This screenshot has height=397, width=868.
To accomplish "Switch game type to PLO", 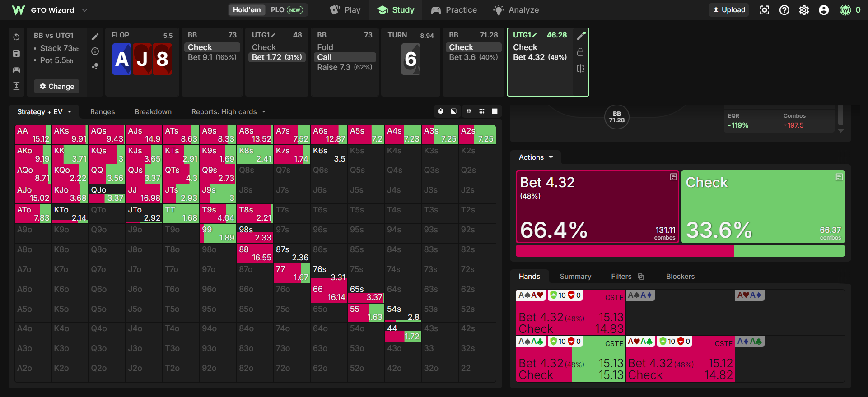I will (x=286, y=10).
